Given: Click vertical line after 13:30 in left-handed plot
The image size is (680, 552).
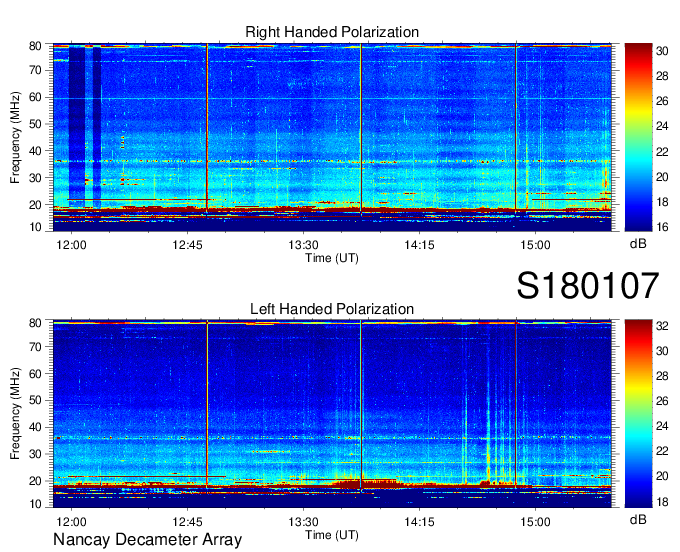Looking at the screenshot, I should 361,406.
